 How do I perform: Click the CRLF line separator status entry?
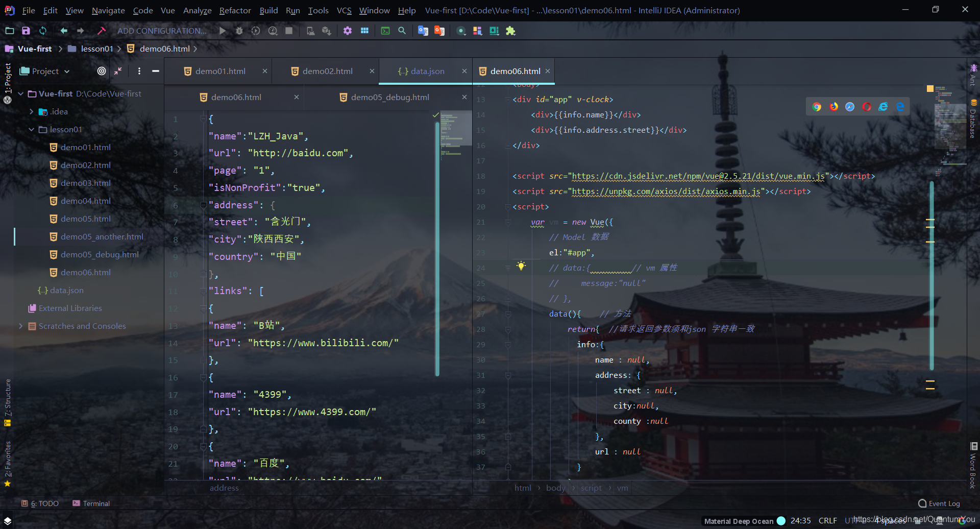(827, 521)
